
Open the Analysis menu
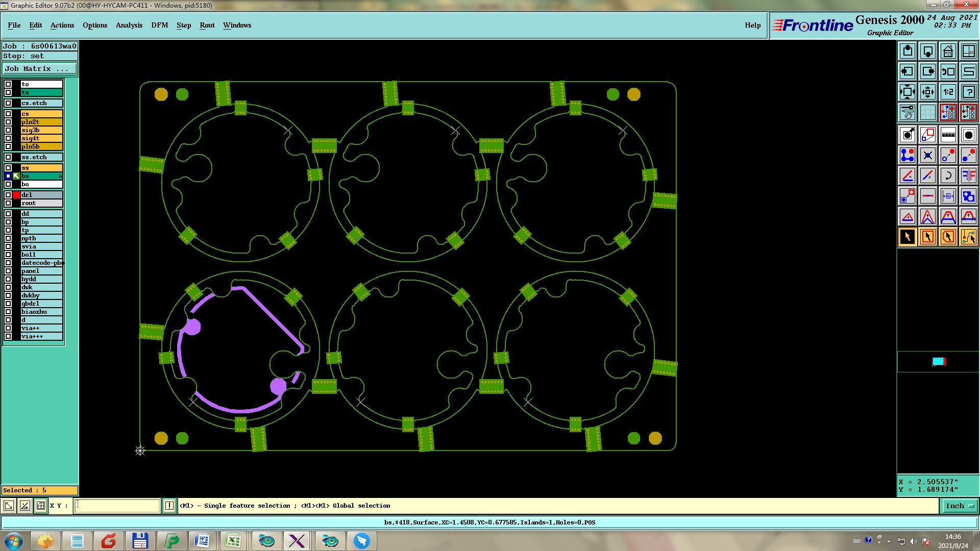point(129,25)
